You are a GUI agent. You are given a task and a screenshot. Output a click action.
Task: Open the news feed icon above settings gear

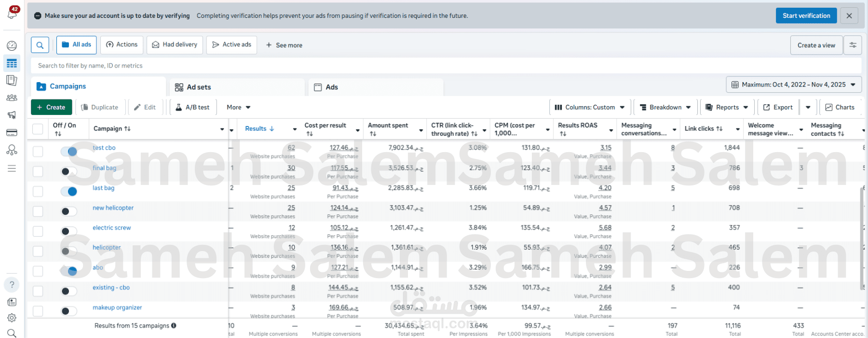(x=12, y=302)
